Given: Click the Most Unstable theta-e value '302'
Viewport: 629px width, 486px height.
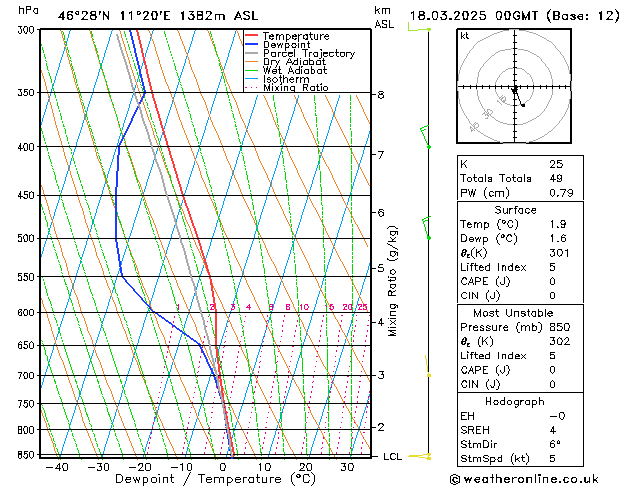Looking at the screenshot, I should pyautogui.click(x=560, y=341).
